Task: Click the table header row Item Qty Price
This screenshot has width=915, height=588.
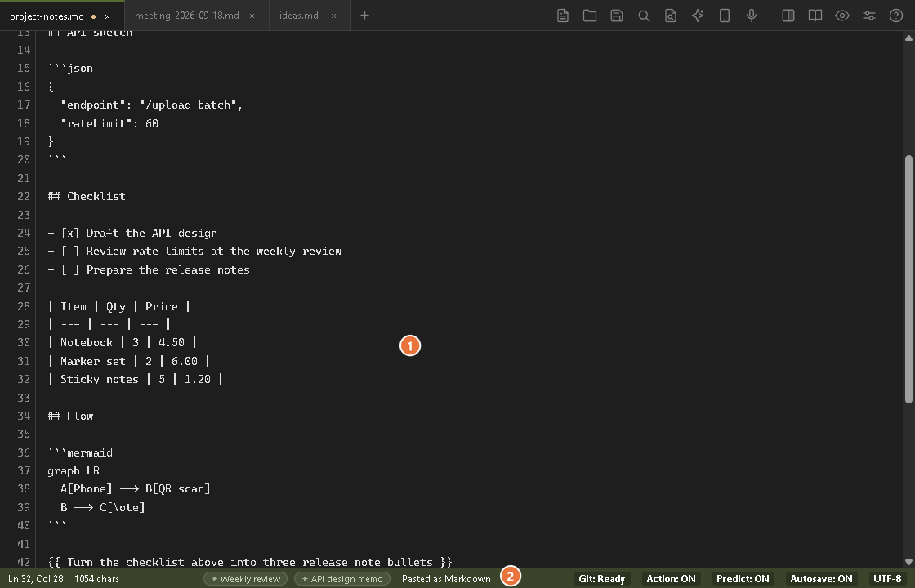Action: (x=119, y=305)
